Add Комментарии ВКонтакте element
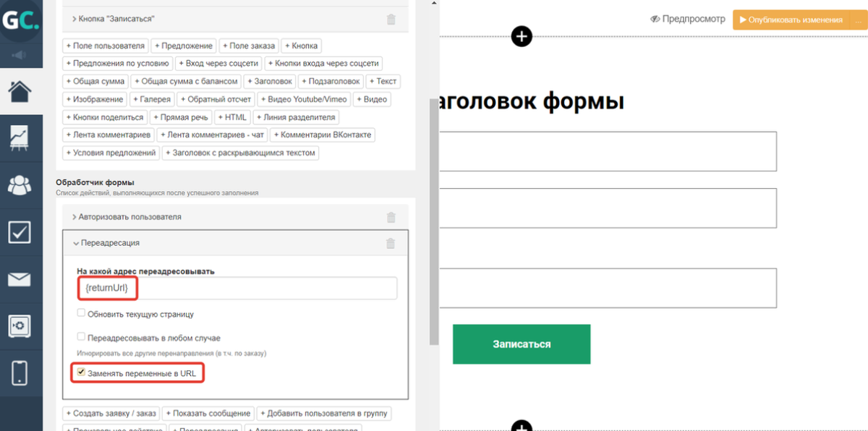The image size is (868, 431). tap(323, 135)
